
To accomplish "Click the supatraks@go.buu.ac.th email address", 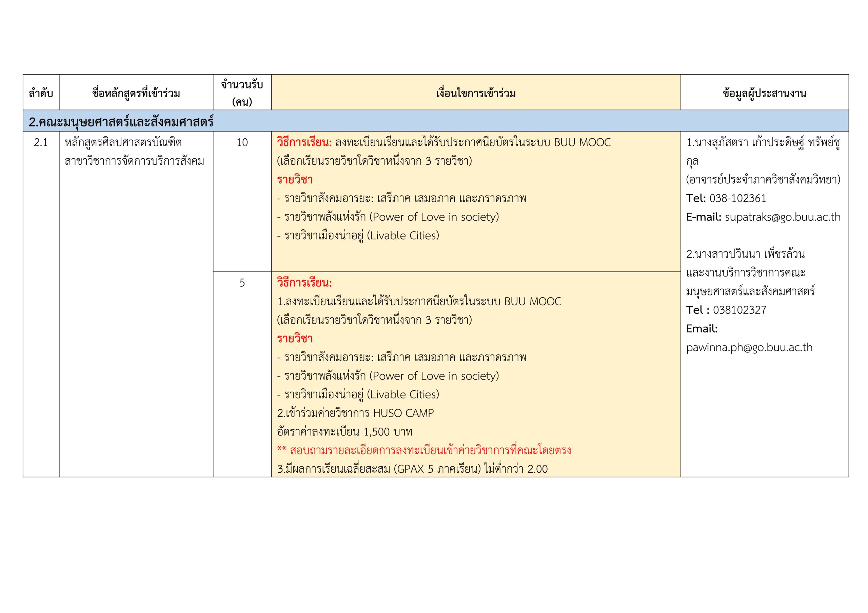I will click(x=782, y=217).
